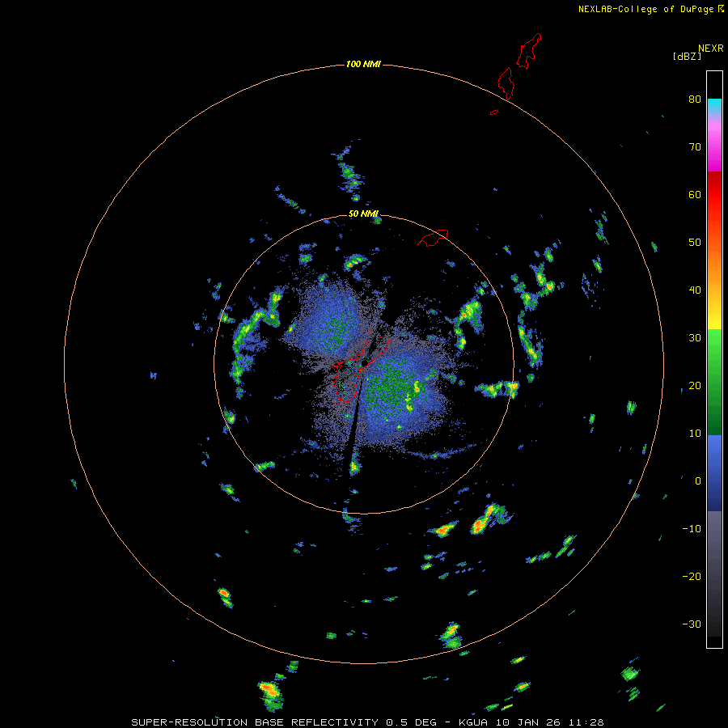Click the red Guam island outline
Image resolution: width=728 pixels, height=728 pixels.
tap(360, 365)
